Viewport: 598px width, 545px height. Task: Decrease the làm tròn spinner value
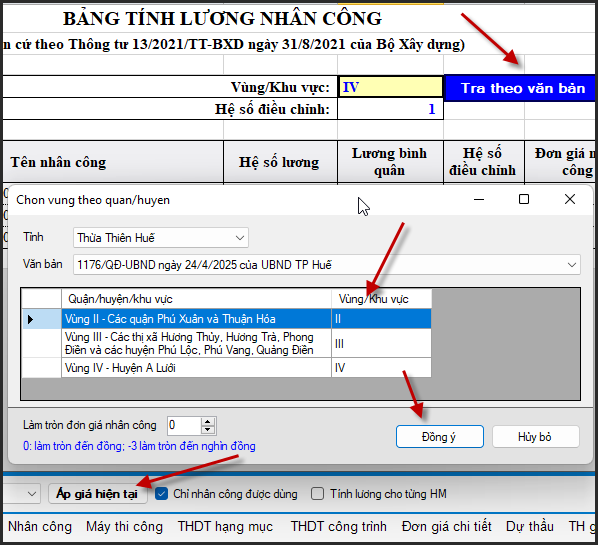[207, 430]
